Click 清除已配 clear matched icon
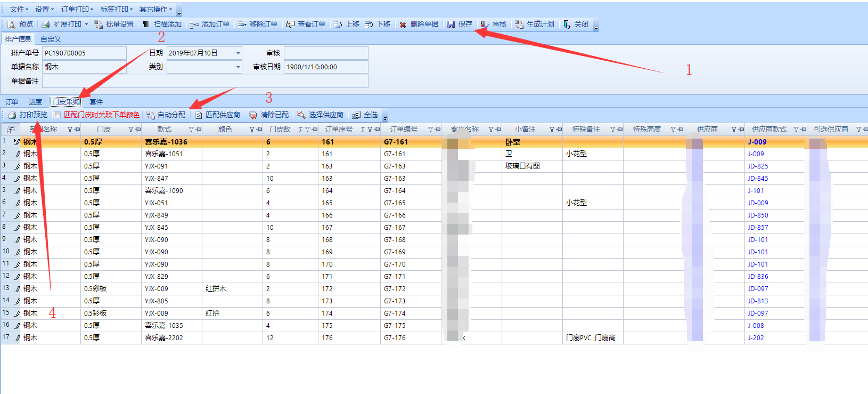Image resolution: width=868 pixels, height=394 pixels. [x=253, y=115]
